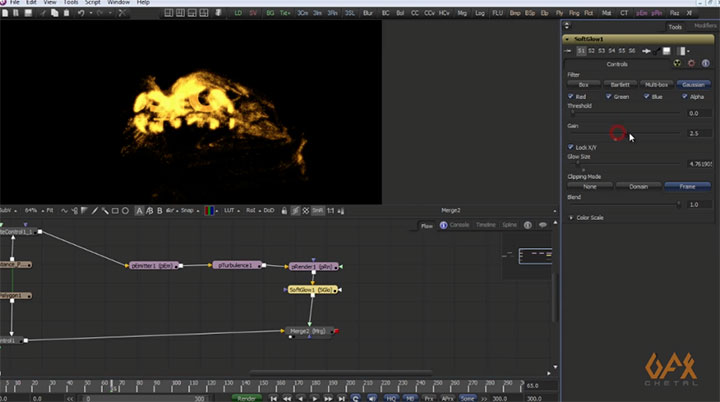The image size is (720, 402).
Task: Click the blue info icon in Controls
Action: click(x=705, y=63)
